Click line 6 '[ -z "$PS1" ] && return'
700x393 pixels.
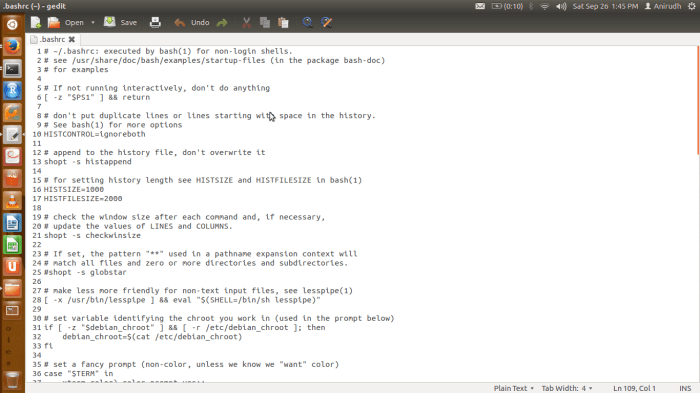(x=97, y=97)
